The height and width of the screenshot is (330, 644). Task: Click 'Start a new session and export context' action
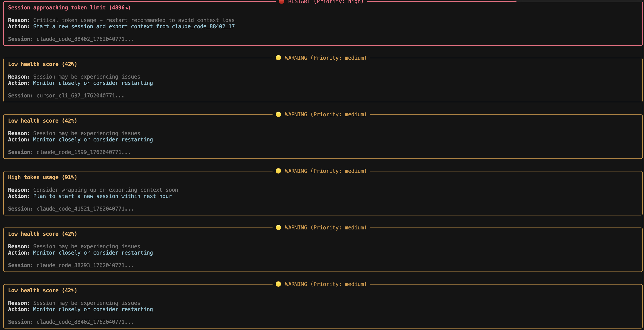click(x=134, y=26)
